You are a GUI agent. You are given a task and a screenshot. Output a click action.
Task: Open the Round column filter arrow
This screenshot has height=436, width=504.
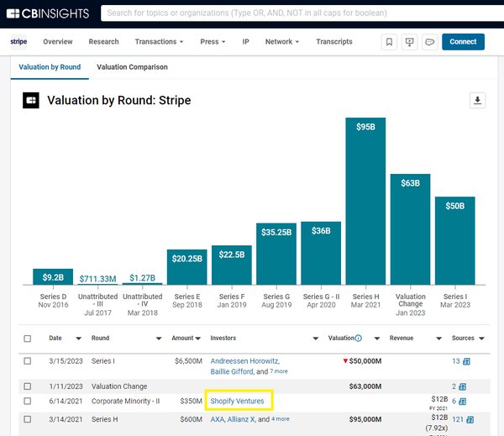point(159,339)
